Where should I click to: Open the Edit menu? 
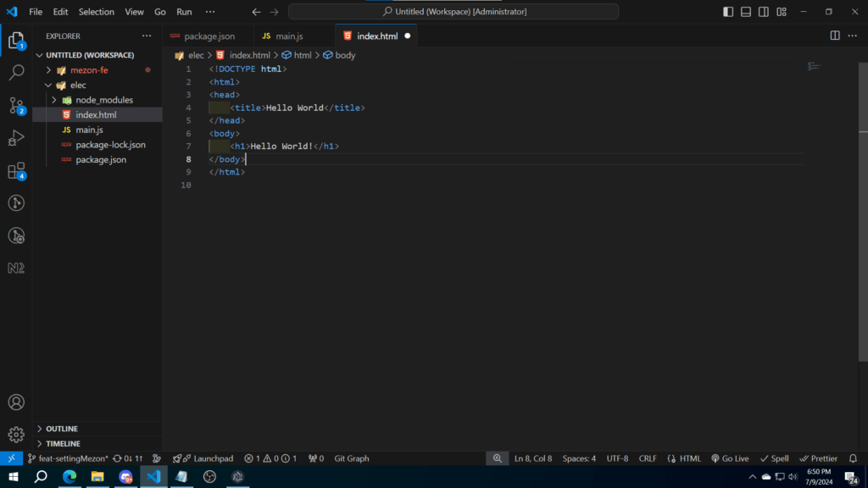tap(60, 12)
